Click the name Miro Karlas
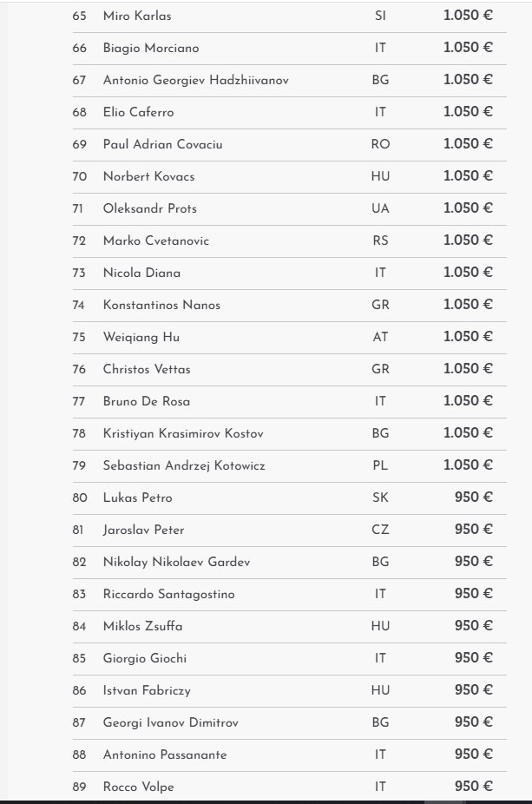Screen dimensions: 532x804 pyautogui.click(x=137, y=16)
